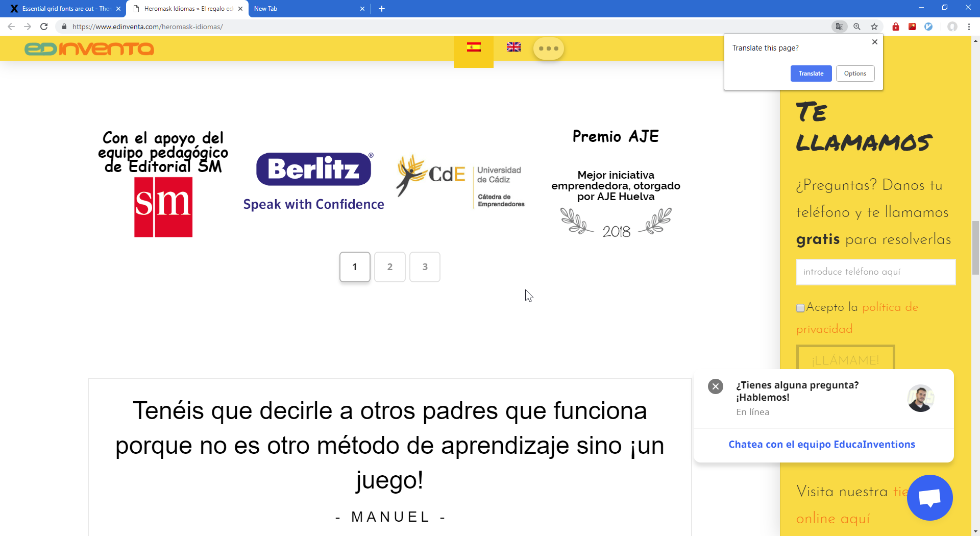Open the three-dots menu in yellow header
The width and height of the screenshot is (980, 536).
point(549,48)
